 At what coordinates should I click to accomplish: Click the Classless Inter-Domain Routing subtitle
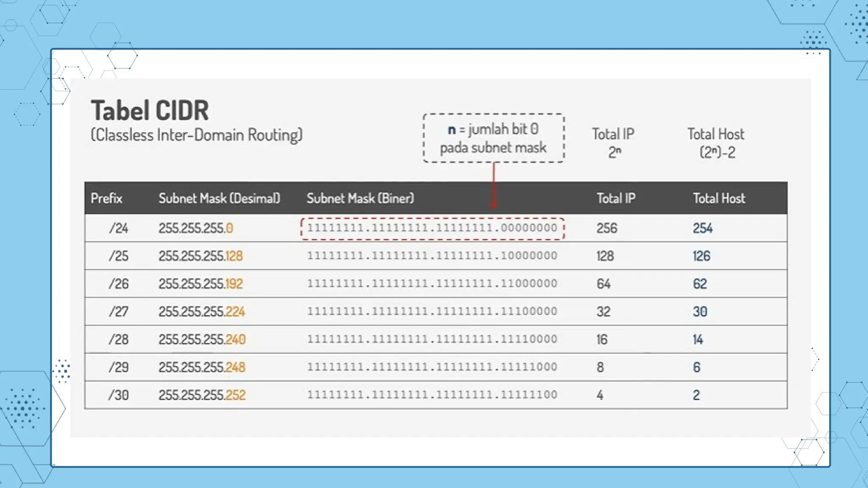click(x=197, y=135)
